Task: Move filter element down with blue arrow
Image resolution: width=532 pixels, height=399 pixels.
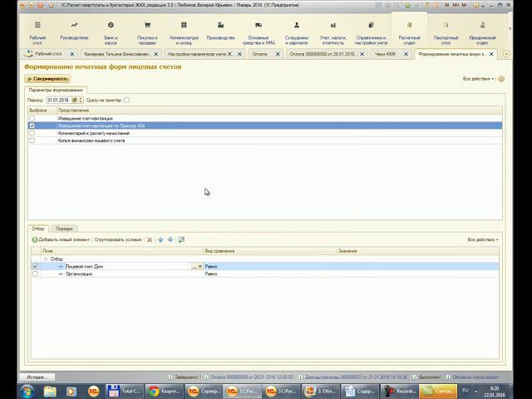Action: 170,240
